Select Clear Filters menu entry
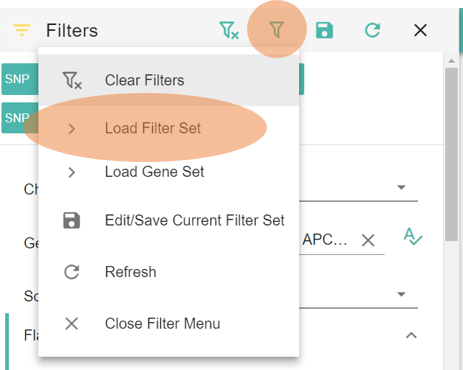Screen dimensions: 463x370 coord(169,80)
